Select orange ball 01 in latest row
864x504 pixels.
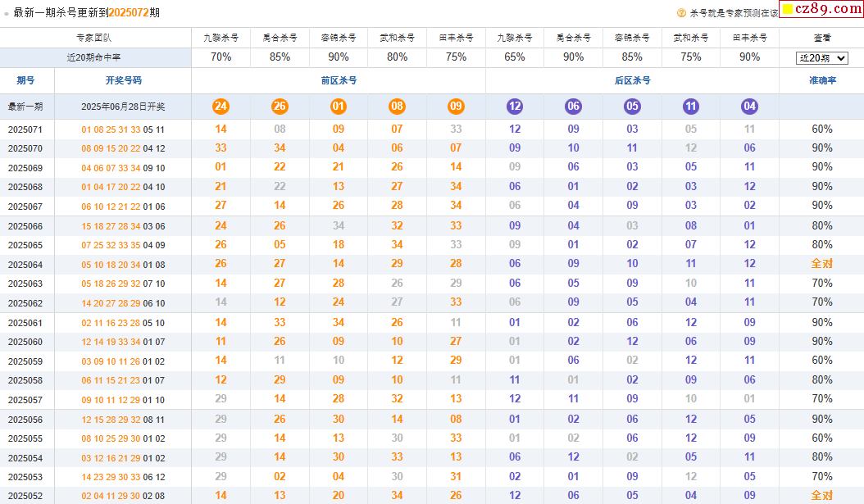(339, 107)
